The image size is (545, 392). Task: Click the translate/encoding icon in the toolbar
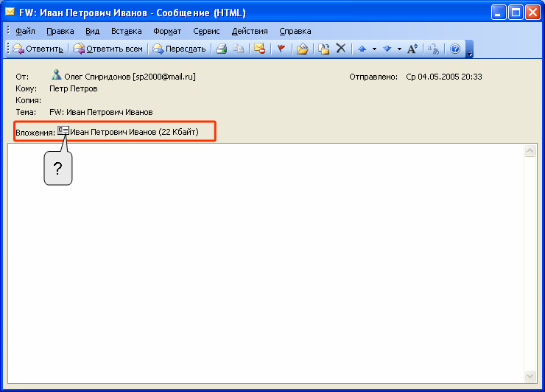tap(434, 49)
